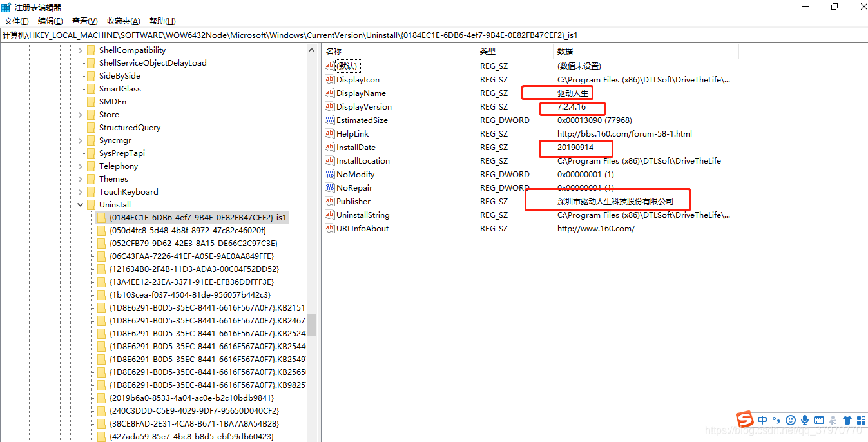Click the Publisher string value icon
Screen dimensions: 868x442
pyautogui.click(x=330, y=201)
